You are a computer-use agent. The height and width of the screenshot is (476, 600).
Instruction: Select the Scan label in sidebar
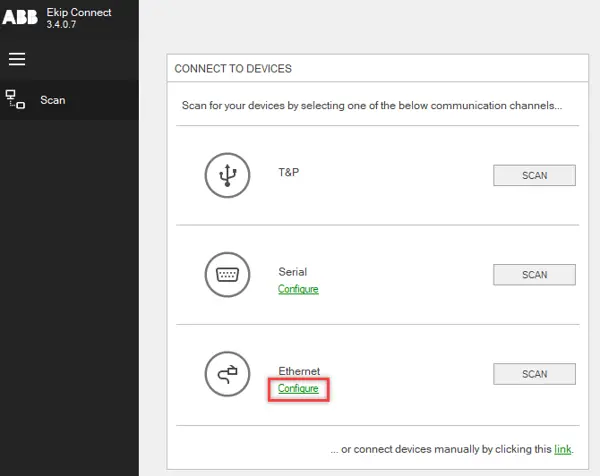(x=53, y=100)
